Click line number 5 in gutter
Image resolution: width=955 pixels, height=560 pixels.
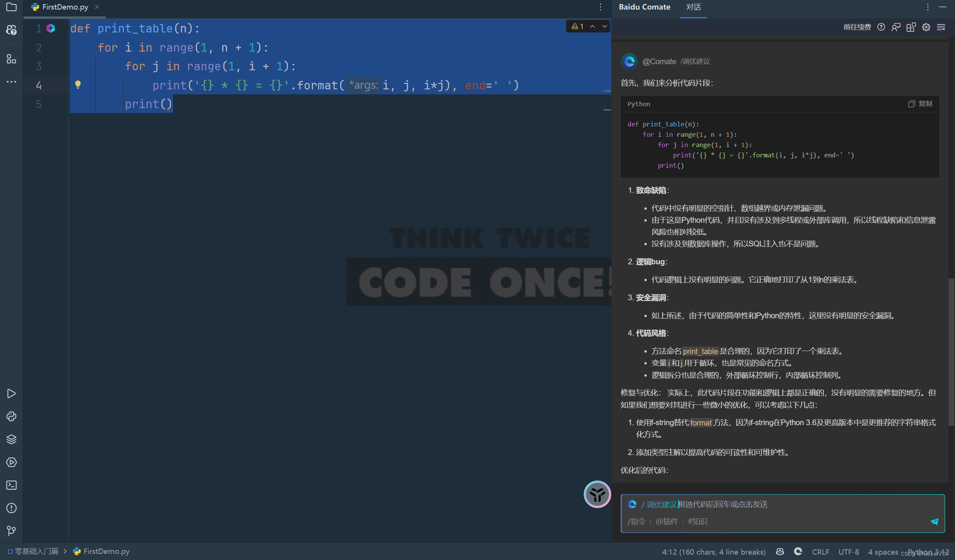39,104
